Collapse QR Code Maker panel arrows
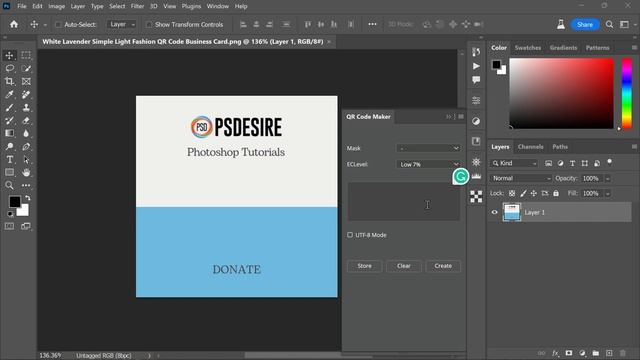This screenshot has height=360, width=640. [449, 117]
